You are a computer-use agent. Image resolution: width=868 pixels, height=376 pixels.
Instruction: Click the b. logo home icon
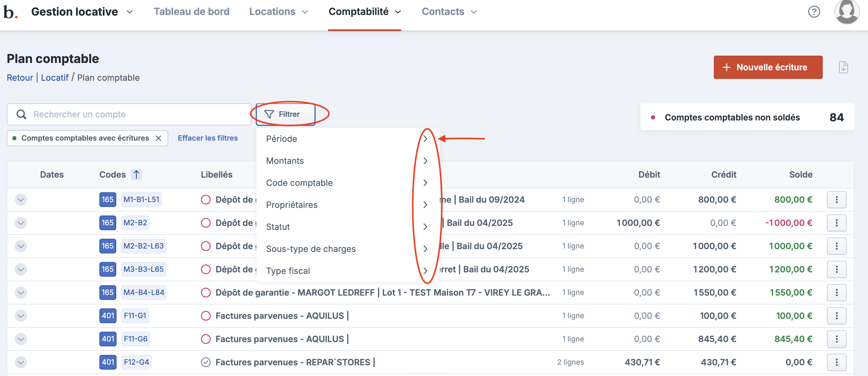[x=10, y=12]
